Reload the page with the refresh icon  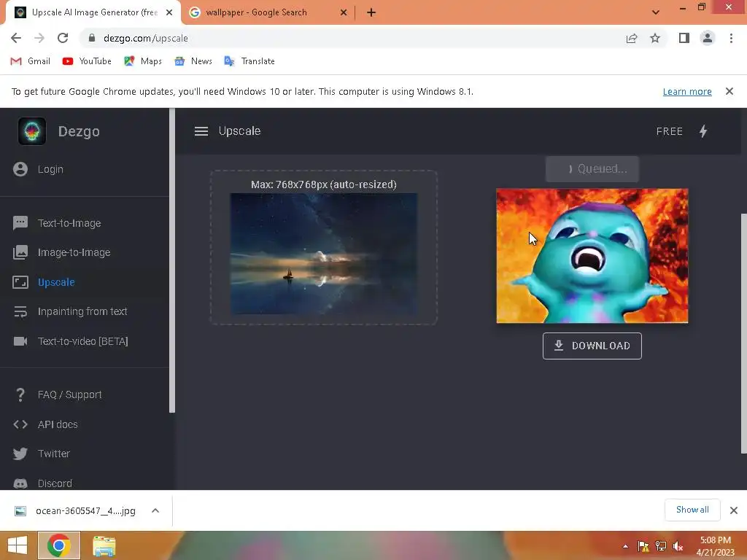point(63,38)
